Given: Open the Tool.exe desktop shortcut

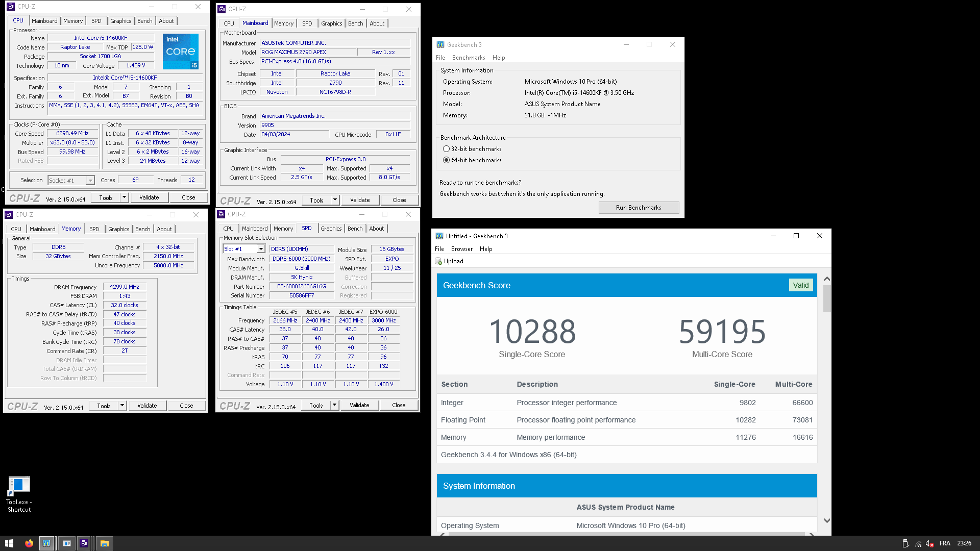Looking at the screenshot, I should click(x=19, y=494).
